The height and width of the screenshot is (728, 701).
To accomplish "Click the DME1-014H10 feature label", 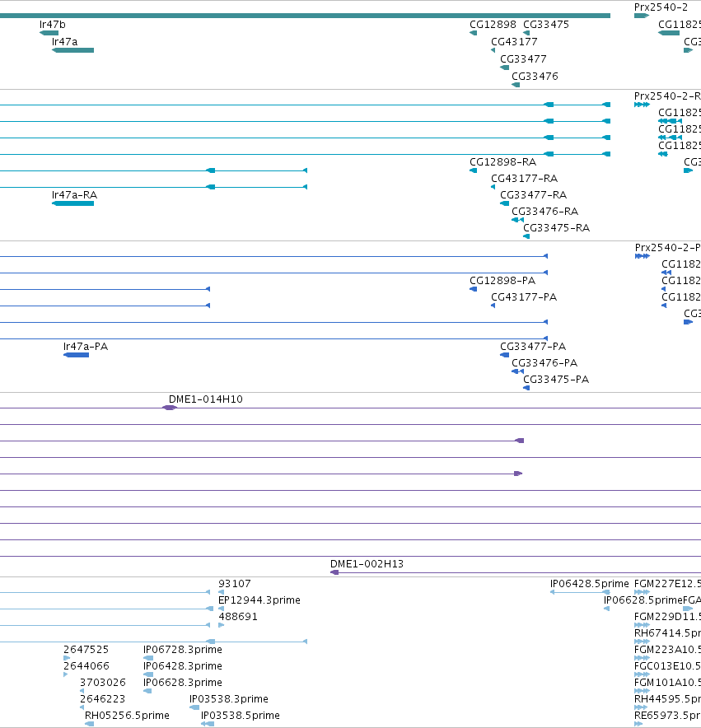I will tap(206, 399).
